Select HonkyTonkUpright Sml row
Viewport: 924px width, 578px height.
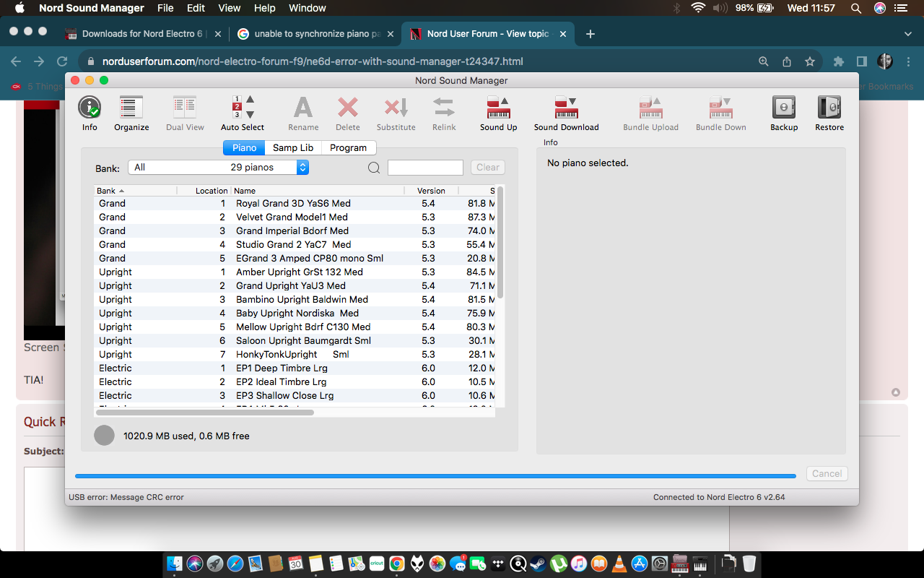click(x=295, y=354)
